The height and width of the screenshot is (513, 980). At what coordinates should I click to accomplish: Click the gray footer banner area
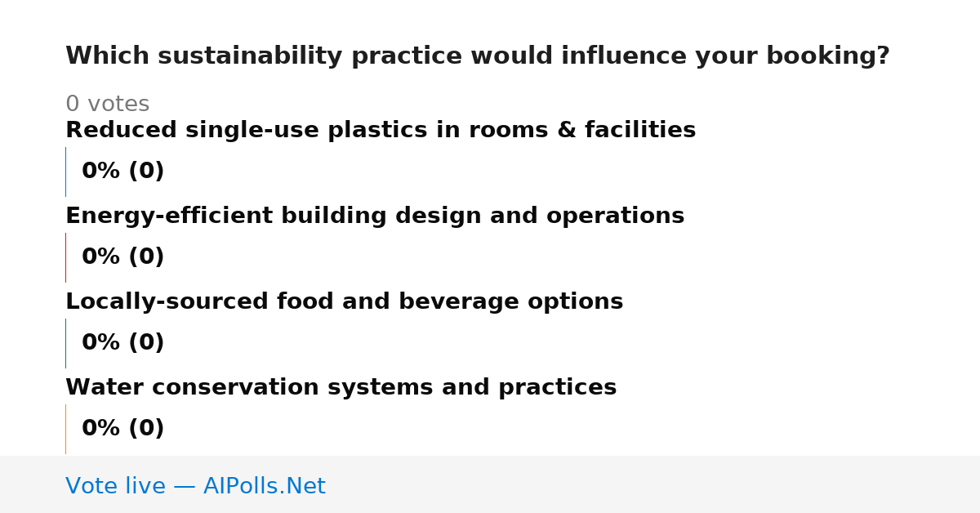coord(490,484)
